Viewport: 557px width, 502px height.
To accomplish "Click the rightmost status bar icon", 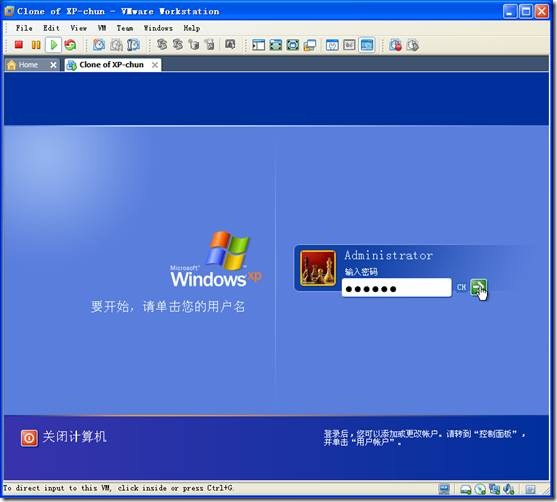I will tap(530, 489).
